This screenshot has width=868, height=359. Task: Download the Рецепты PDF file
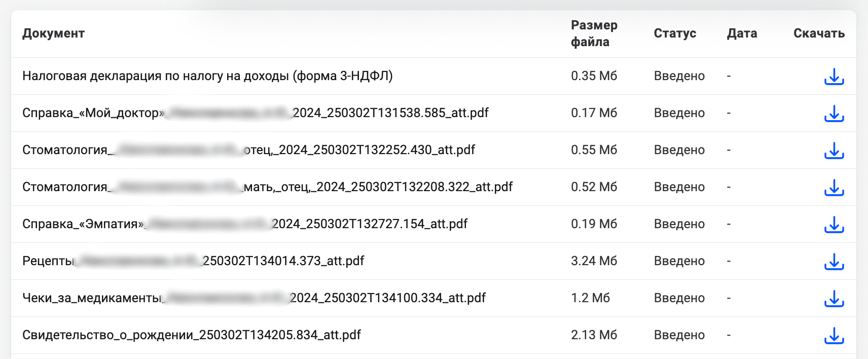click(834, 262)
